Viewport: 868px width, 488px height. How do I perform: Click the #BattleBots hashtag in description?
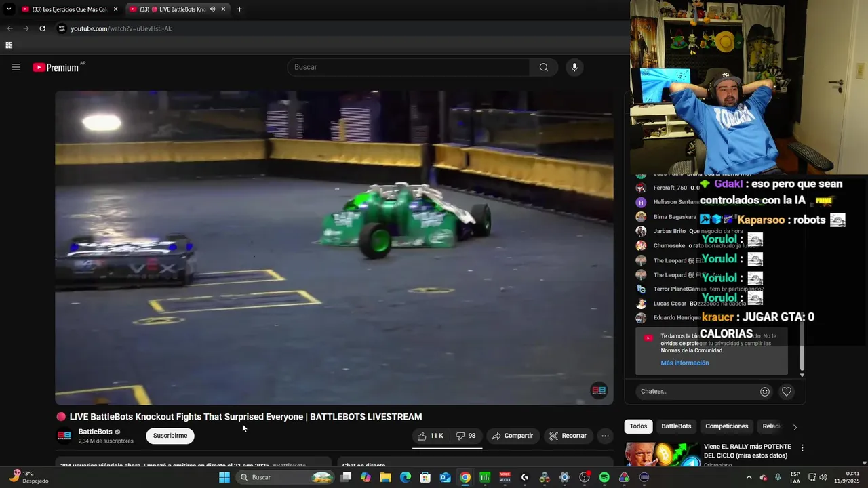click(x=289, y=466)
